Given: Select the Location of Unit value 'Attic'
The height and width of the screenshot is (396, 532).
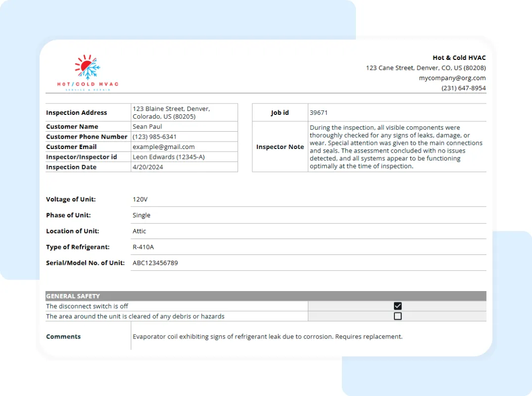Looking at the screenshot, I should pos(139,231).
